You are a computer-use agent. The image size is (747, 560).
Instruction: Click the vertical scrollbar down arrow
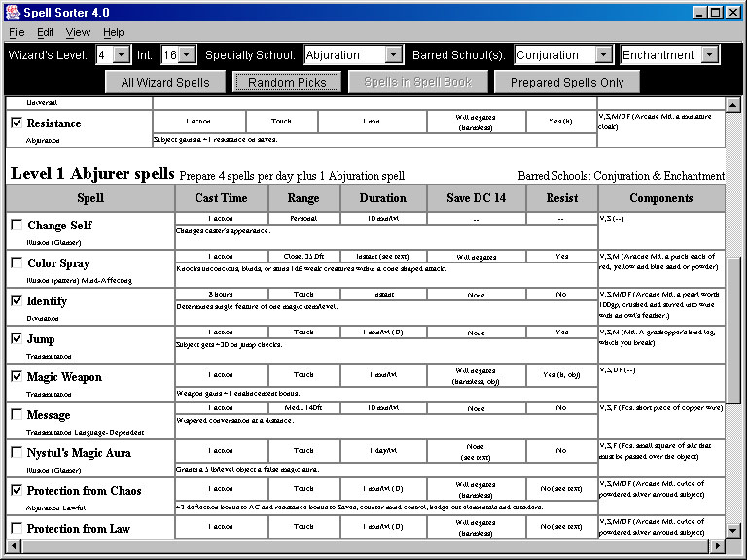pyautogui.click(x=733, y=530)
